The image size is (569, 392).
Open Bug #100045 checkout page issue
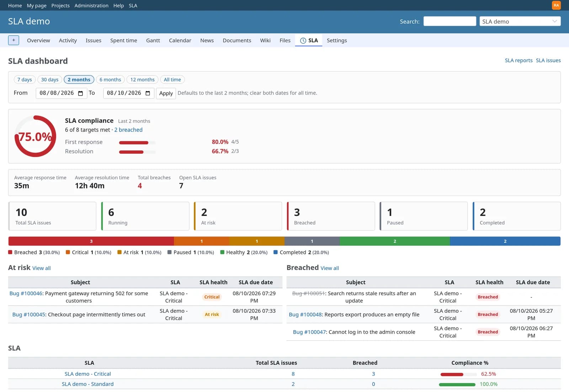[x=29, y=314]
